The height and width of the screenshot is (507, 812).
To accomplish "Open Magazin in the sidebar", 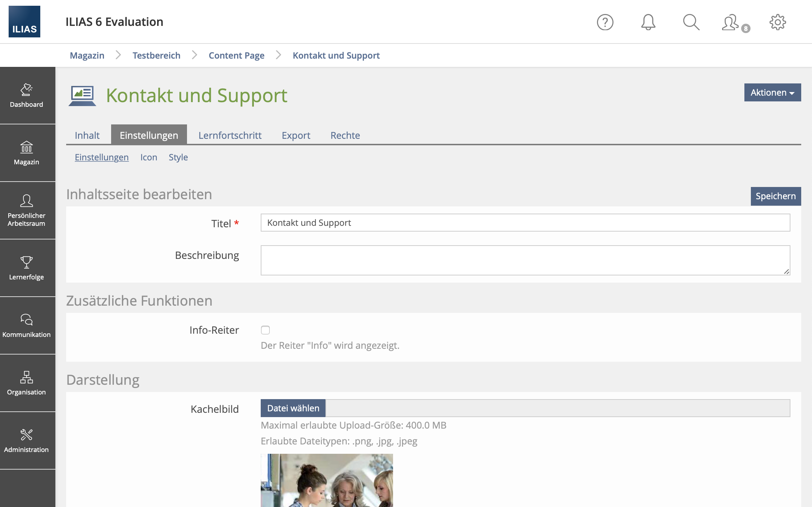I will tap(27, 153).
